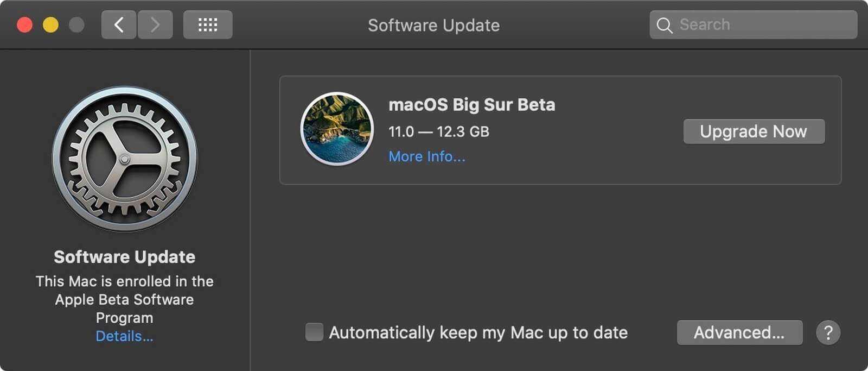Screen dimensions: 868x371
Task: Click the 11.0 — 12.3 GB size text
Action: point(438,131)
